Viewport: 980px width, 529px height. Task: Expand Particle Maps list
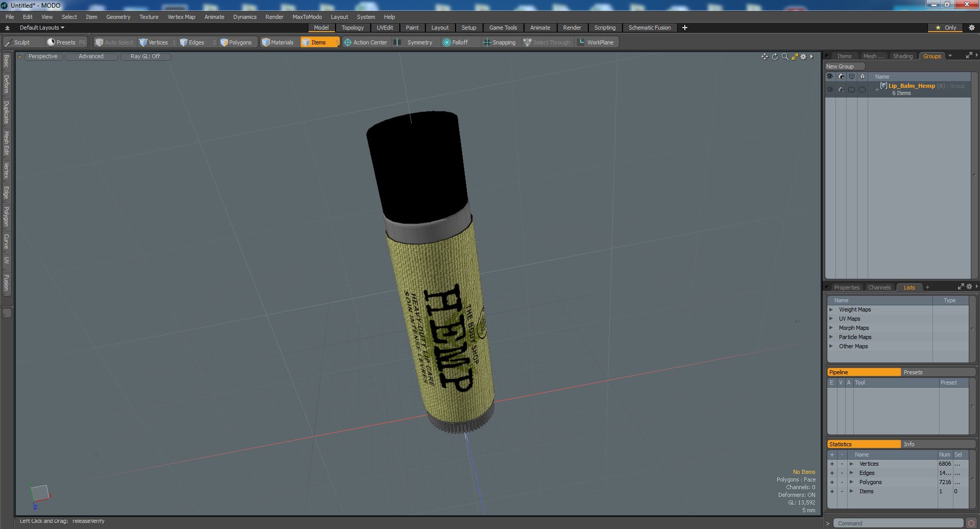(x=831, y=337)
